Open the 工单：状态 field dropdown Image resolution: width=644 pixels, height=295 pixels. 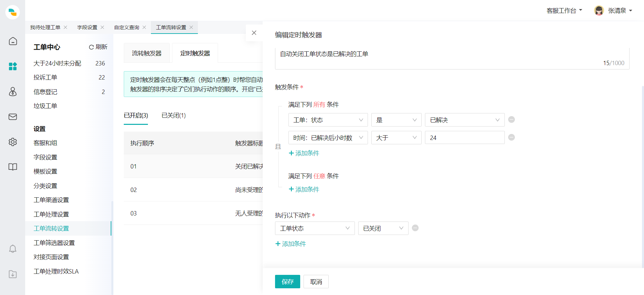[x=328, y=120]
